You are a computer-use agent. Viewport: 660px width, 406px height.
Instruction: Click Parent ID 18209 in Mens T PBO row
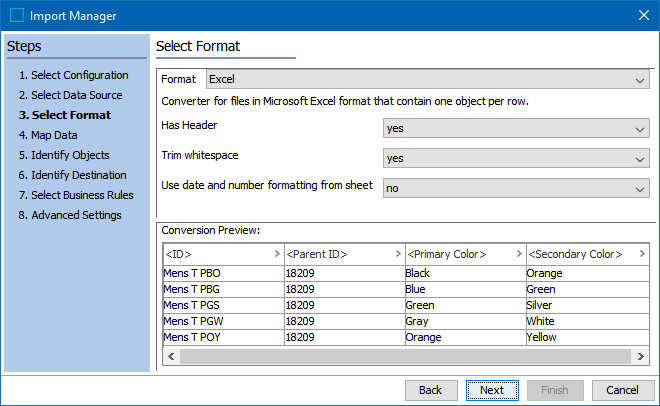[345, 273]
